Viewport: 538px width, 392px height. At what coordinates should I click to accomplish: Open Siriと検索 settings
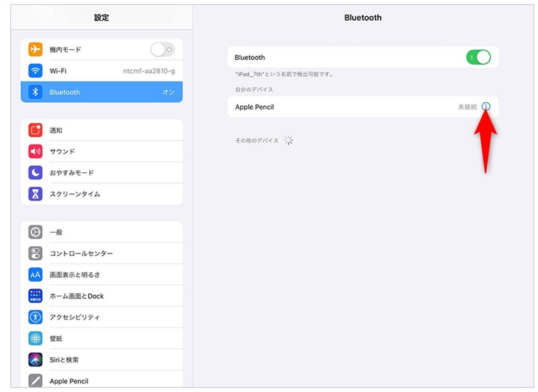(102, 360)
